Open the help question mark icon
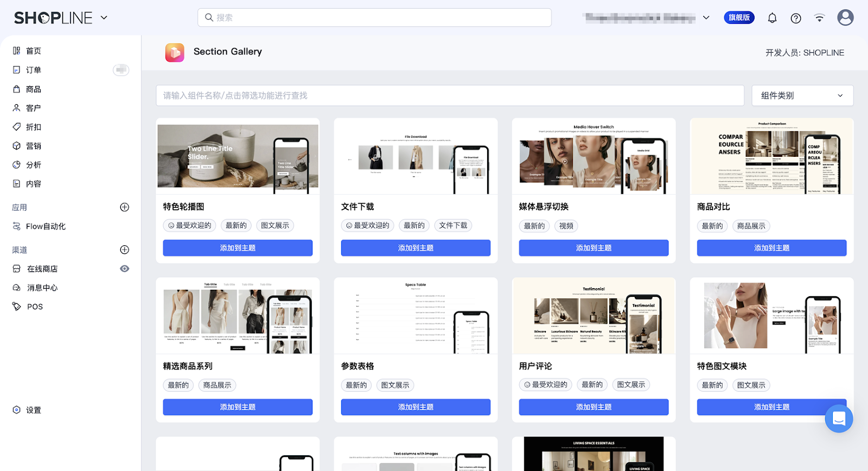Screen dimensions: 868x471 [796, 18]
